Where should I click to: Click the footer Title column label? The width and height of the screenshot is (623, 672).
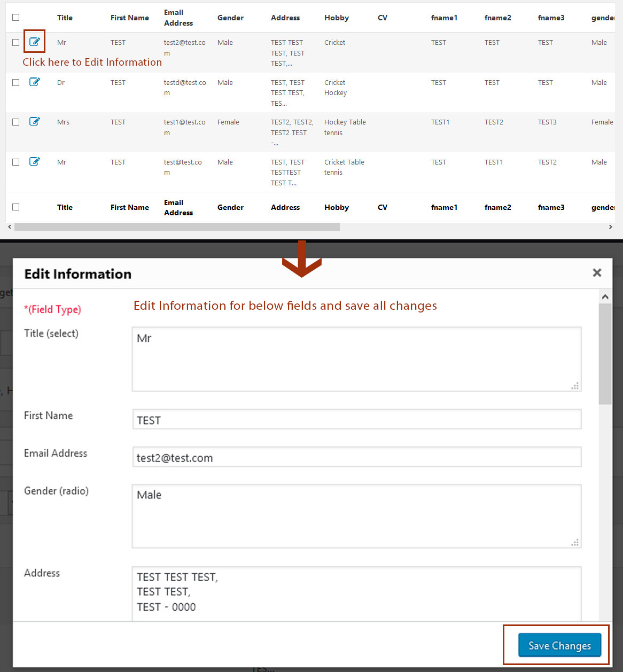point(65,207)
